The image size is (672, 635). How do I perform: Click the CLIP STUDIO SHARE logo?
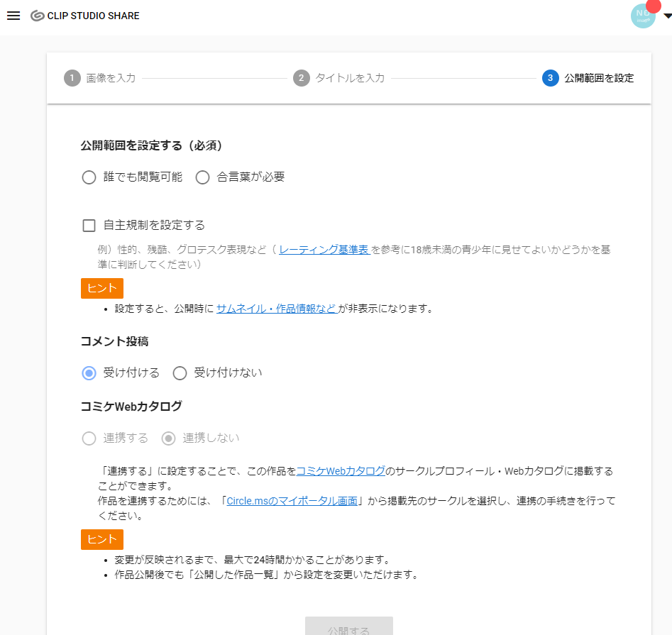click(85, 16)
